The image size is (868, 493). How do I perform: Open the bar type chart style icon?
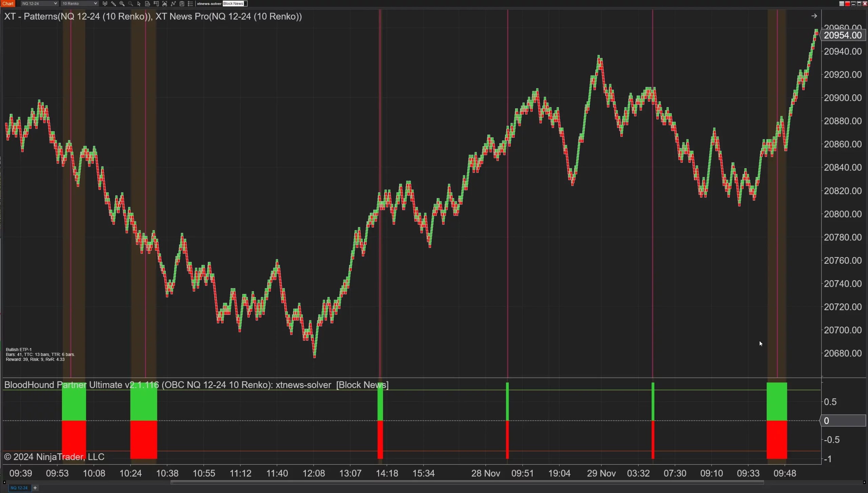point(105,4)
